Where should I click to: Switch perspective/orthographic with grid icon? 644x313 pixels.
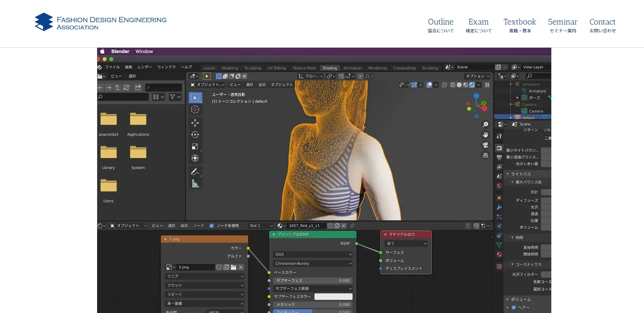pyautogui.click(x=486, y=155)
